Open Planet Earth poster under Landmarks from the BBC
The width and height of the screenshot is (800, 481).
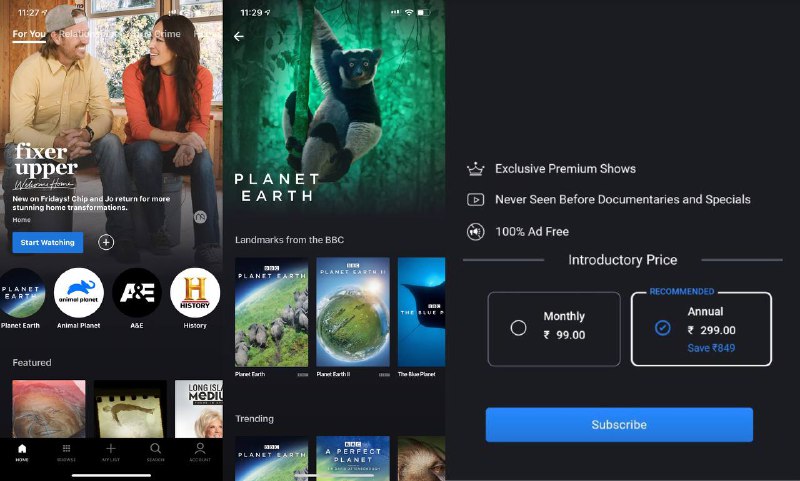(x=271, y=312)
